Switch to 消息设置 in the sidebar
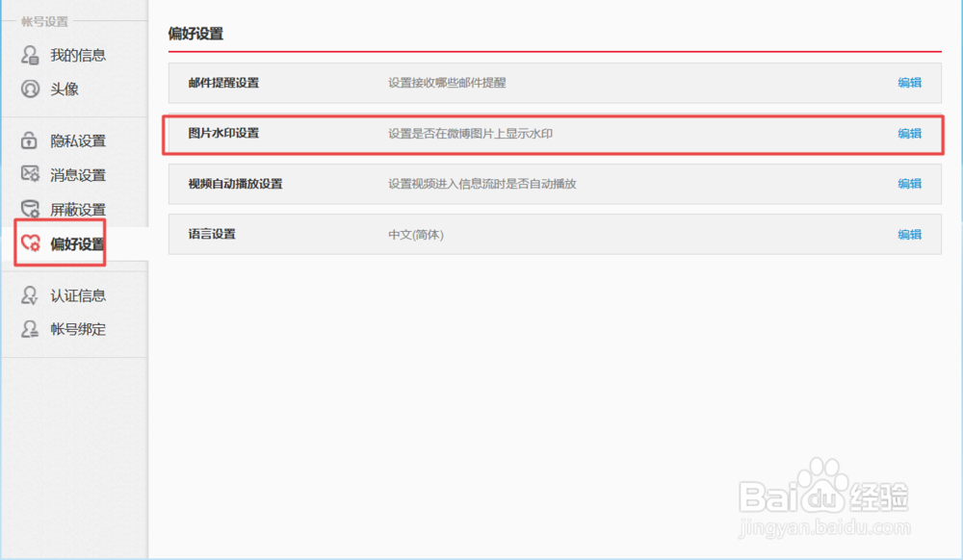This screenshot has height=560, width=963. tap(78, 175)
